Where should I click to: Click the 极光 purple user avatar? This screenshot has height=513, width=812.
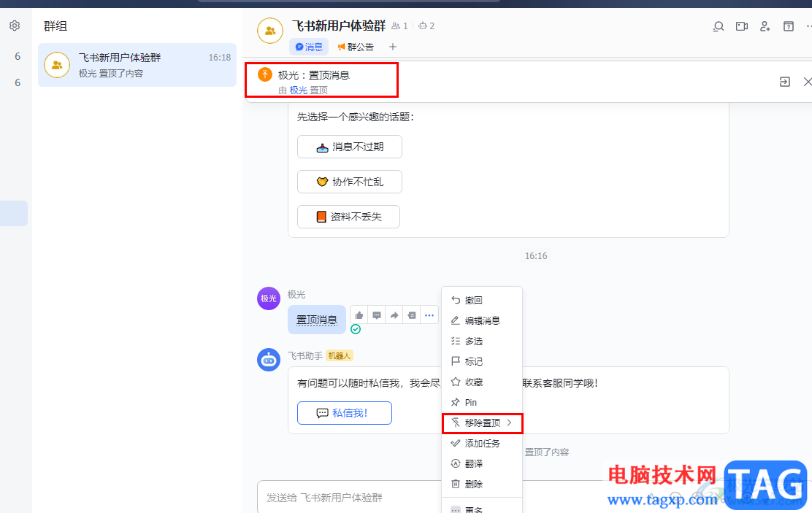pos(268,298)
